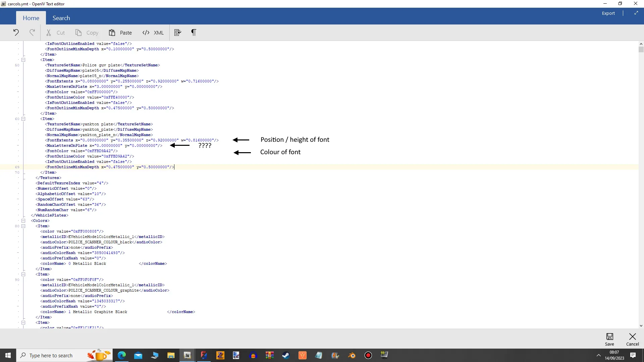644x362 pixels.
Task: Toggle show paragraph marks icon
Action: (194, 33)
